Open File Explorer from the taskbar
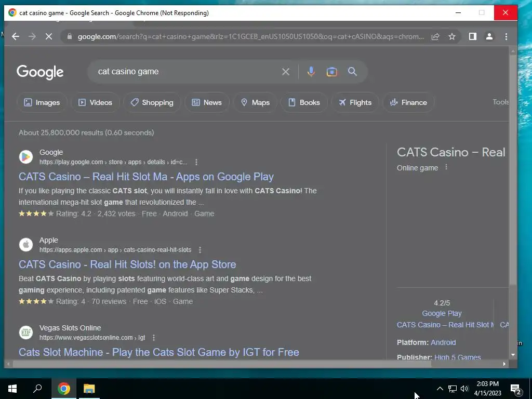Screen dimensions: 532x399 coord(89,389)
